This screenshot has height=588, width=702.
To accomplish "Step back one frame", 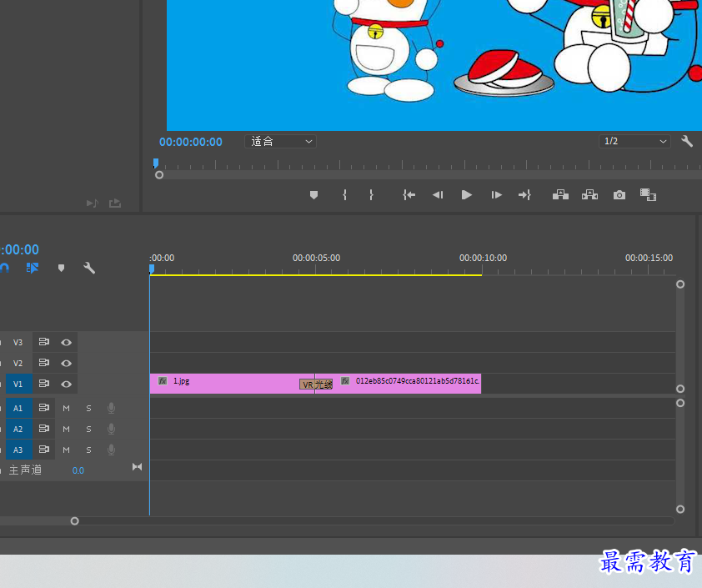I will click(x=438, y=195).
